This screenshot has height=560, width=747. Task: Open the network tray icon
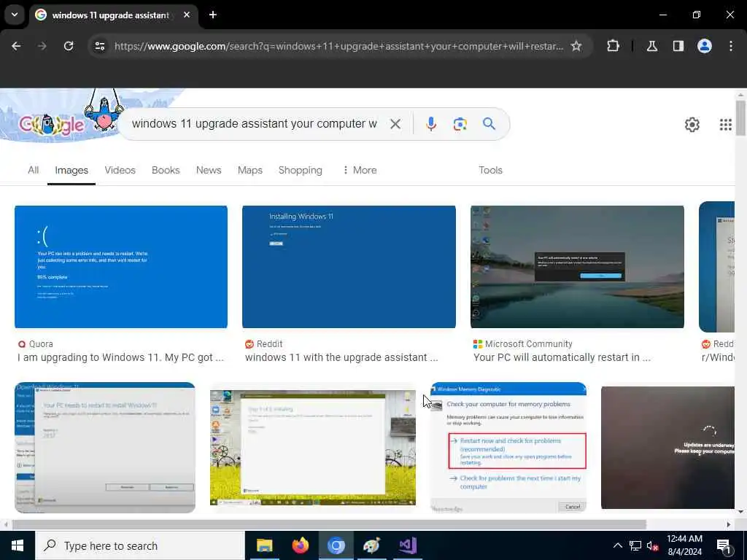[635, 545]
